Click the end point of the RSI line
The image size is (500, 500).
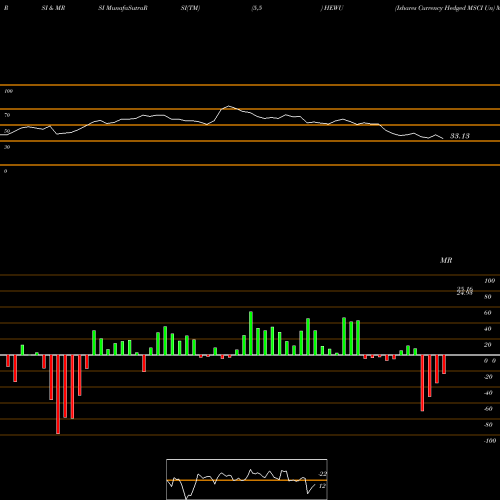tap(442, 138)
